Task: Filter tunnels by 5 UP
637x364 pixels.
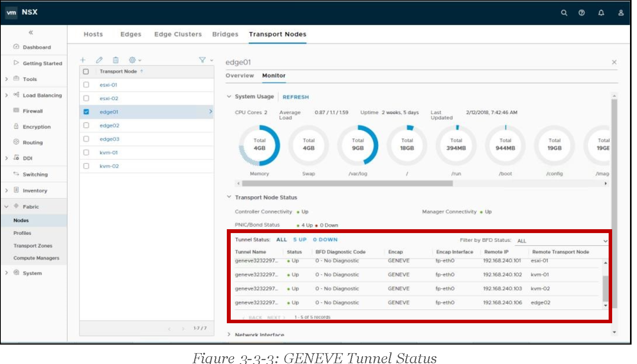Action: pyautogui.click(x=300, y=240)
